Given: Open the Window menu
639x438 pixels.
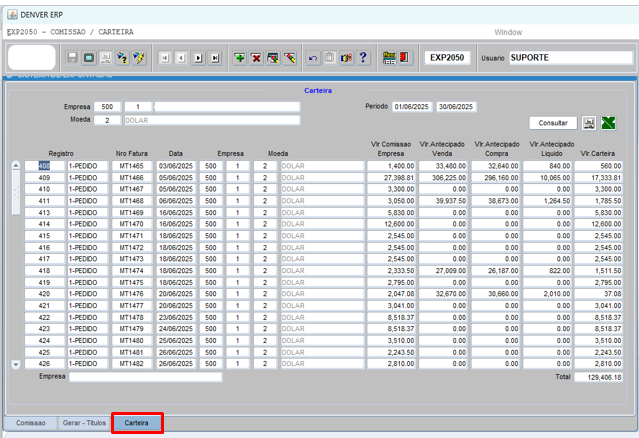Looking at the screenshot, I should tap(509, 32).
